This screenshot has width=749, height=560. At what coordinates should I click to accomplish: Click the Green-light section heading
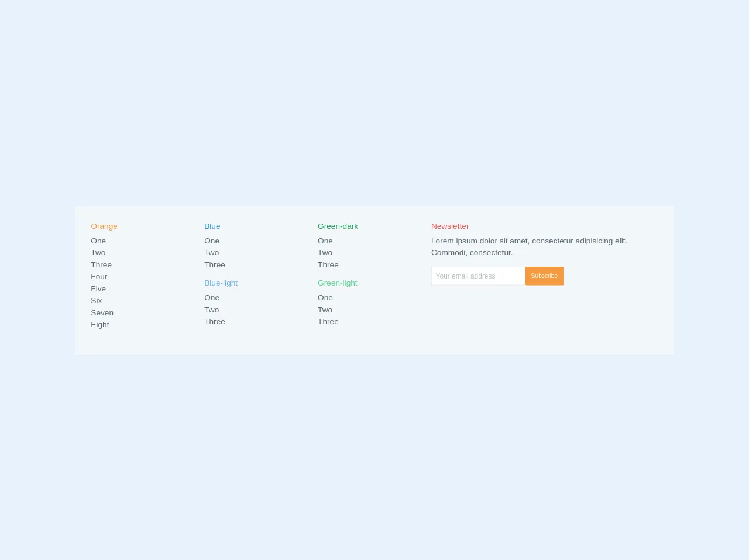[x=337, y=283]
